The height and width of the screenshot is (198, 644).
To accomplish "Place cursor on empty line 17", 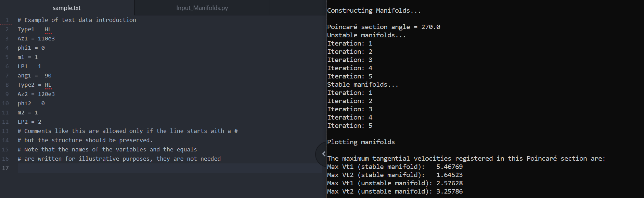I will click(153, 168).
